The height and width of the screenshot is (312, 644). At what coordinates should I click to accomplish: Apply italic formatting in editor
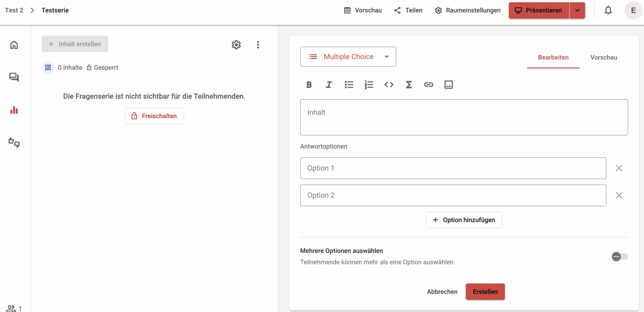click(x=329, y=85)
